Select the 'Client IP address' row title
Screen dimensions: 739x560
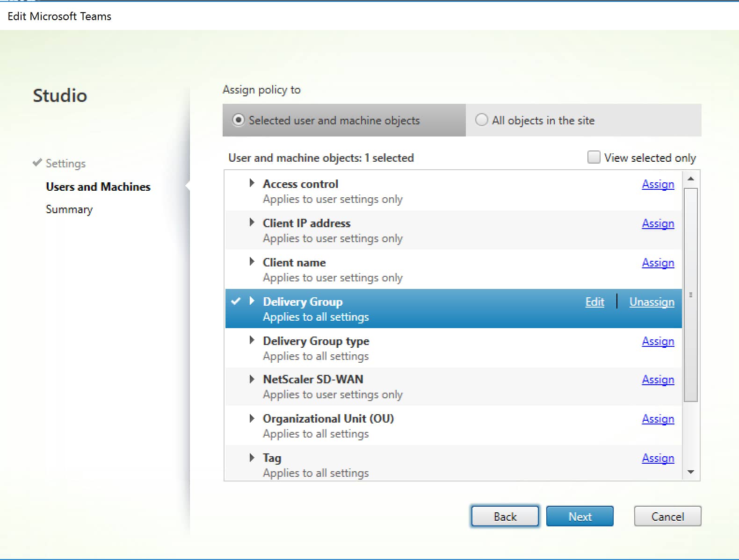tap(306, 223)
